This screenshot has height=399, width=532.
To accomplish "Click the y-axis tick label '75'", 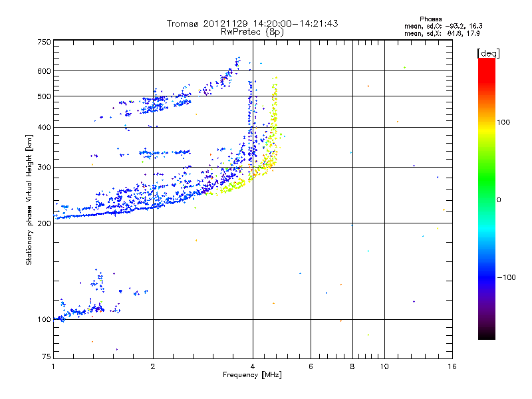I will point(47,356).
